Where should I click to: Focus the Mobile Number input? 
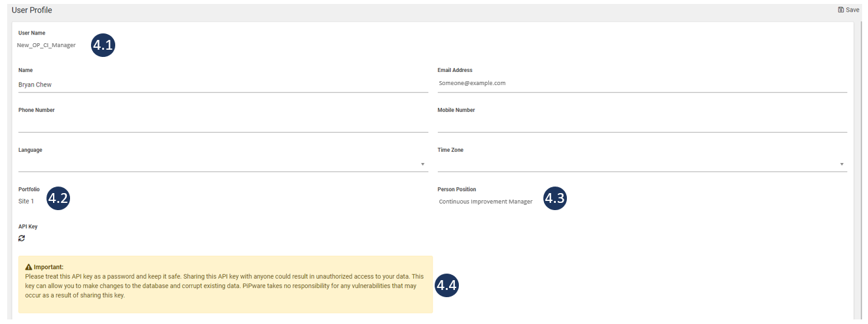click(x=642, y=124)
